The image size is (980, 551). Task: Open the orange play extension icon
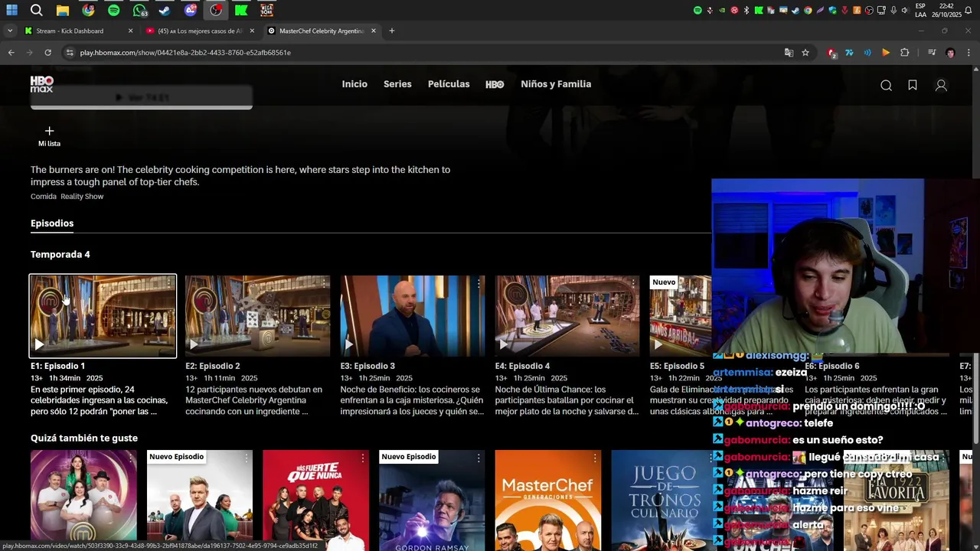coord(886,53)
